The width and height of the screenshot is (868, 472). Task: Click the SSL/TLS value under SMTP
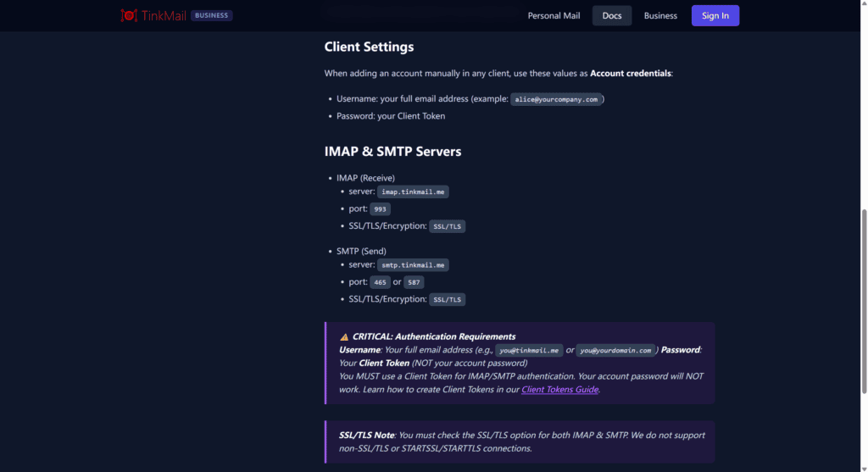(448, 299)
